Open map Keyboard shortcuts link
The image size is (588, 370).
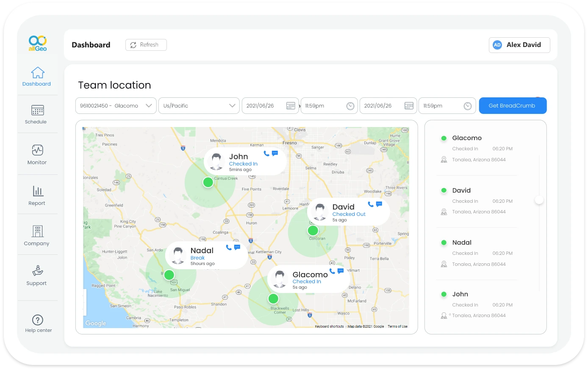click(329, 326)
